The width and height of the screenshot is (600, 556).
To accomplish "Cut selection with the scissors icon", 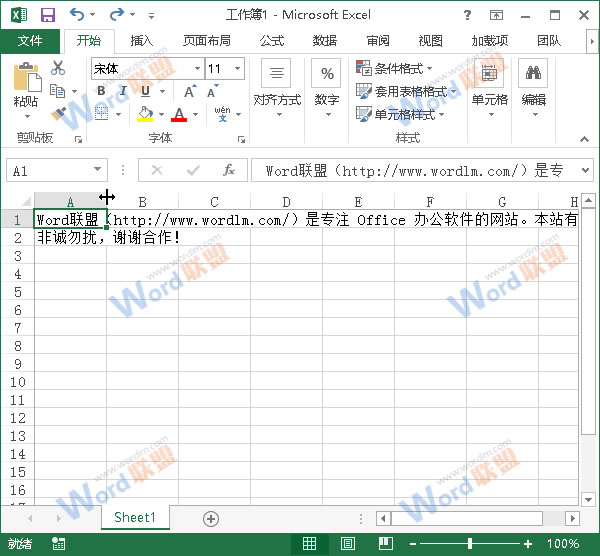I will (58, 68).
